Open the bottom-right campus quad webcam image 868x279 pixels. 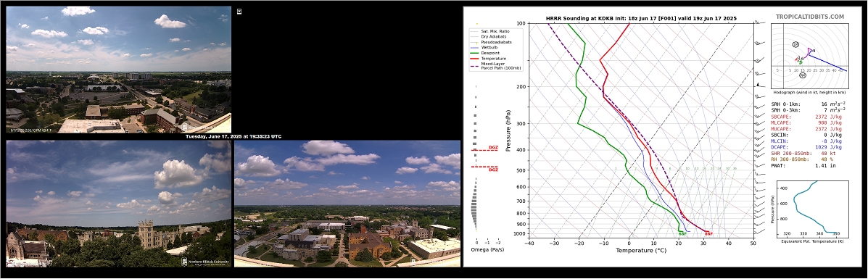pos(347,204)
